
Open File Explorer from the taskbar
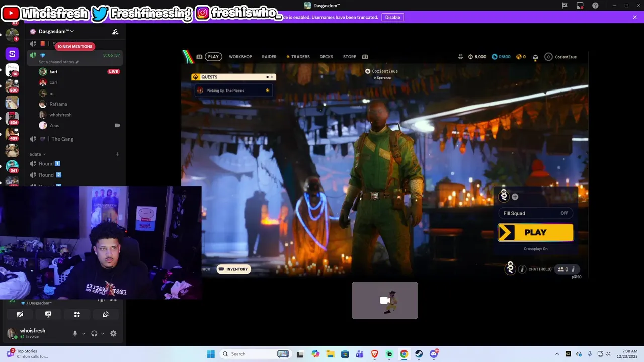330,354
